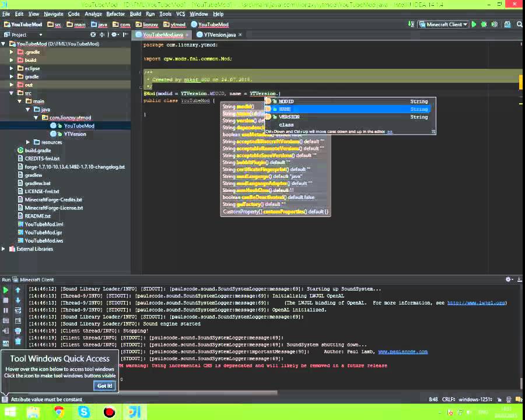Open File Explorer from taskbar

[33, 412]
